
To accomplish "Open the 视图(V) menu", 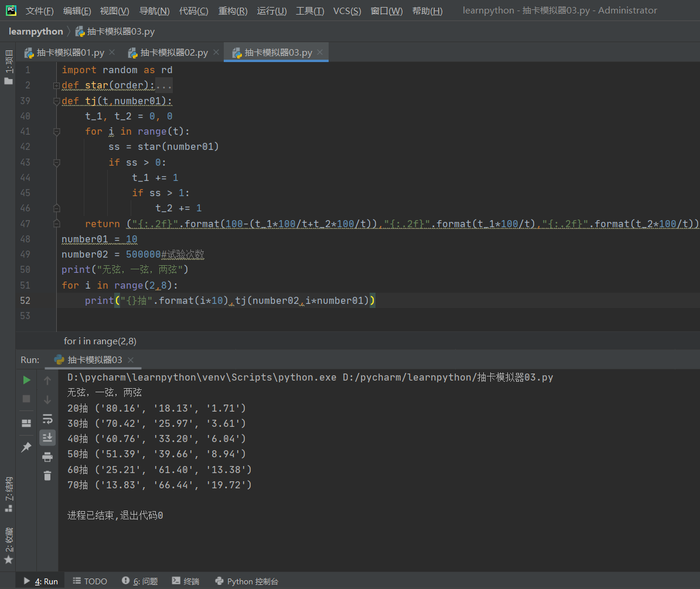I will click(x=114, y=11).
